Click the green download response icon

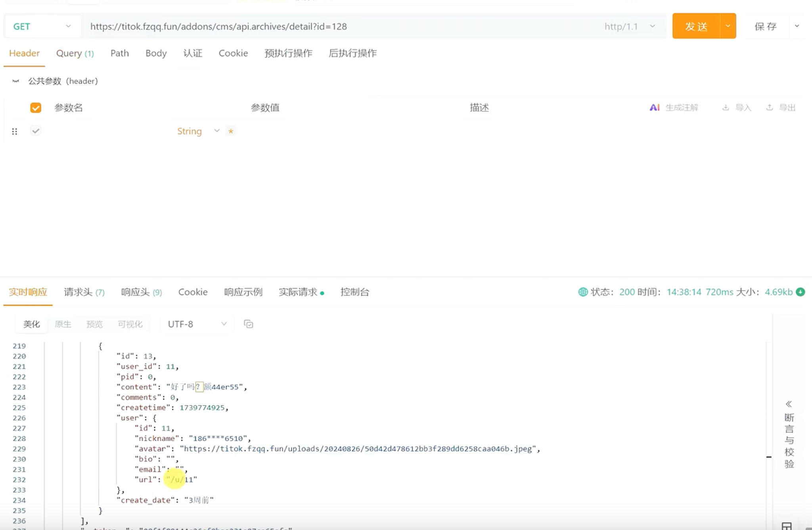click(x=801, y=292)
